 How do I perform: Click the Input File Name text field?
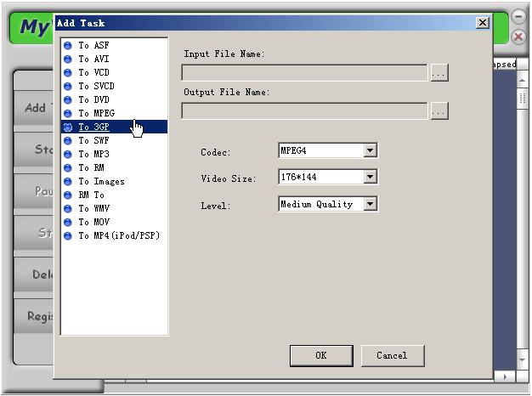(304, 72)
